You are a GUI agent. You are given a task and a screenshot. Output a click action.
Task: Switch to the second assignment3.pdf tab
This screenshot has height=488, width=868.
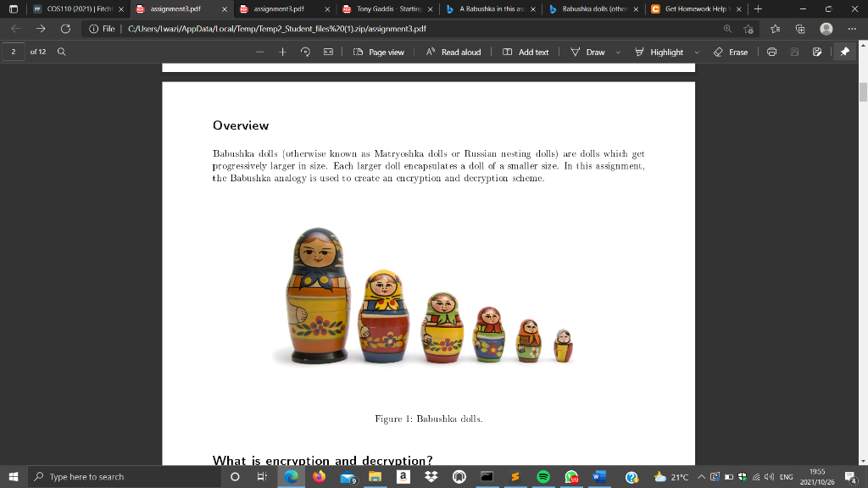284,8
